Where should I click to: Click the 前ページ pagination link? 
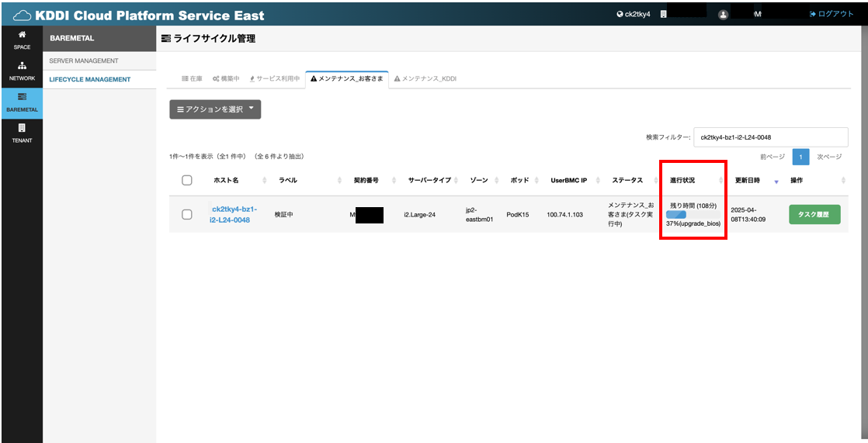pyautogui.click(x=773, y=157)
